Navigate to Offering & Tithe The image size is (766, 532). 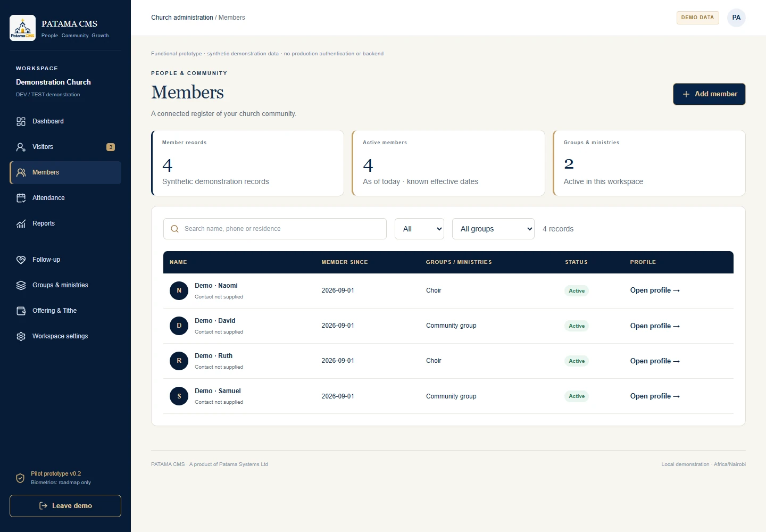coord(65,311)
